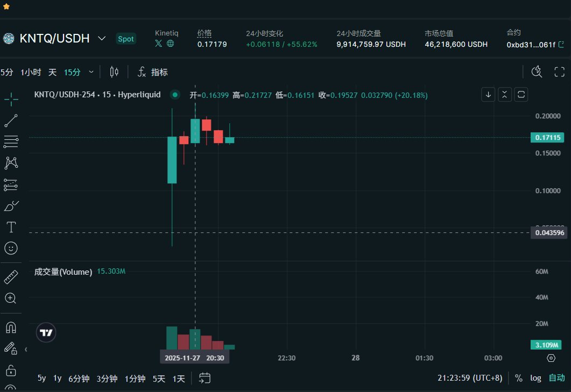Toggle percent scale %
The height and width of the screenshot is (392, 571).
(x=519, y=378)
